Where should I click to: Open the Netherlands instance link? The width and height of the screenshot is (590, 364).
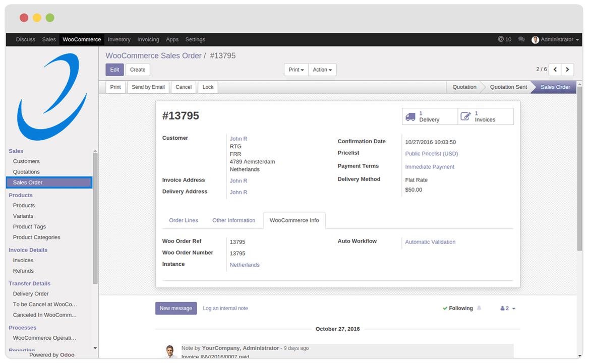click(x=245, y=265)
